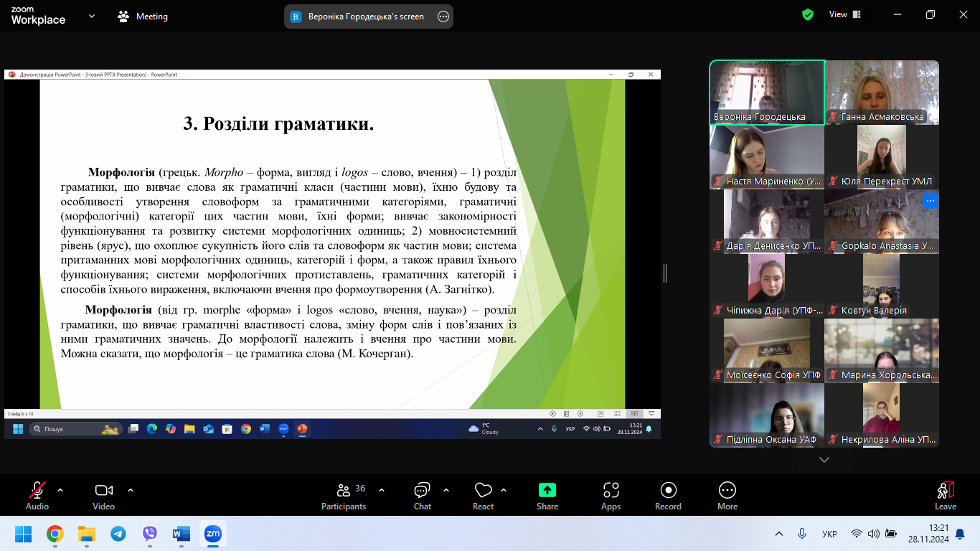Select Некрилова Аліна video thumbnail

[x=882, y=415]
